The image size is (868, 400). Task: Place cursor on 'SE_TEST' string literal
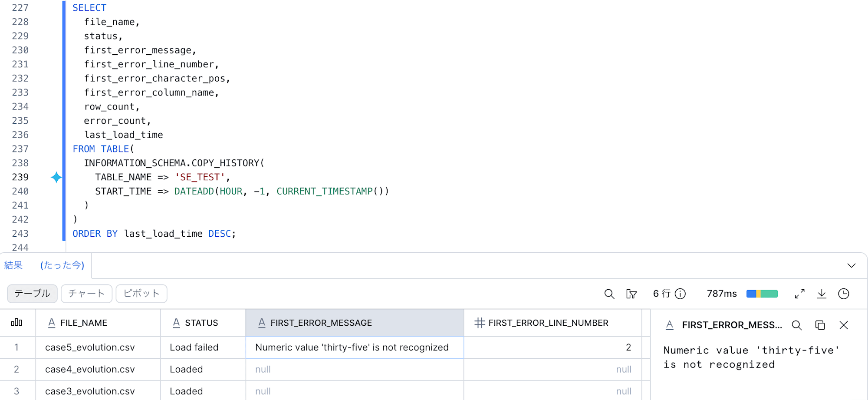(x=200, y=177)
